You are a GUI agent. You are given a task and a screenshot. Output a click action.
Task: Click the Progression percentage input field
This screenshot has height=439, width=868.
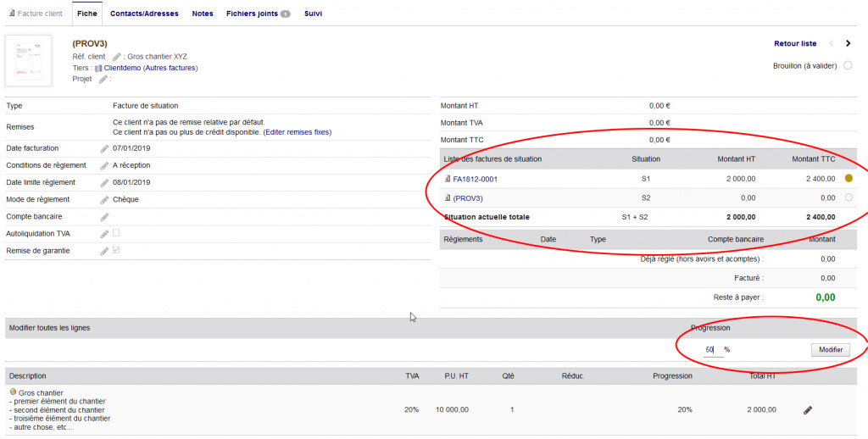(x=712, y=349)
